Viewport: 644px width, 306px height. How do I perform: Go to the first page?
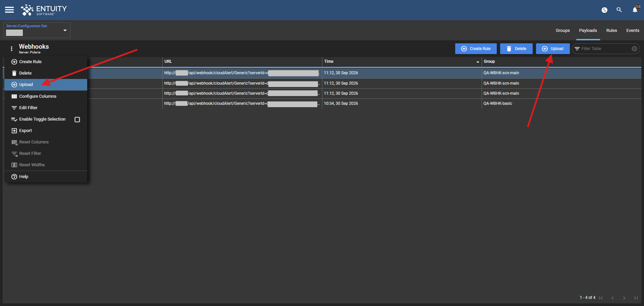(601, 298)
